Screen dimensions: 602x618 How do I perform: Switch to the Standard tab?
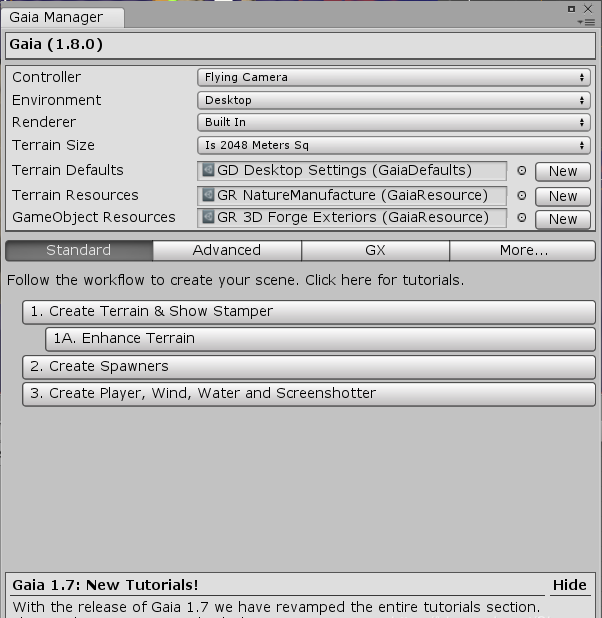[x=79, y=250]
